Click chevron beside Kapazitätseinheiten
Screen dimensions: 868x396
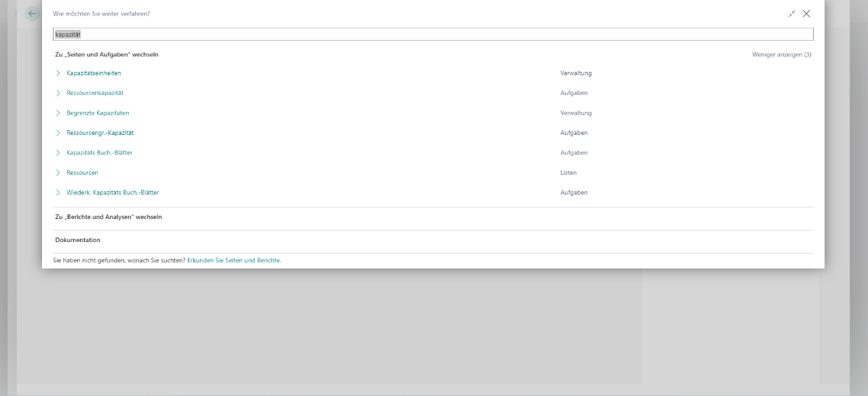coord(58,73)
